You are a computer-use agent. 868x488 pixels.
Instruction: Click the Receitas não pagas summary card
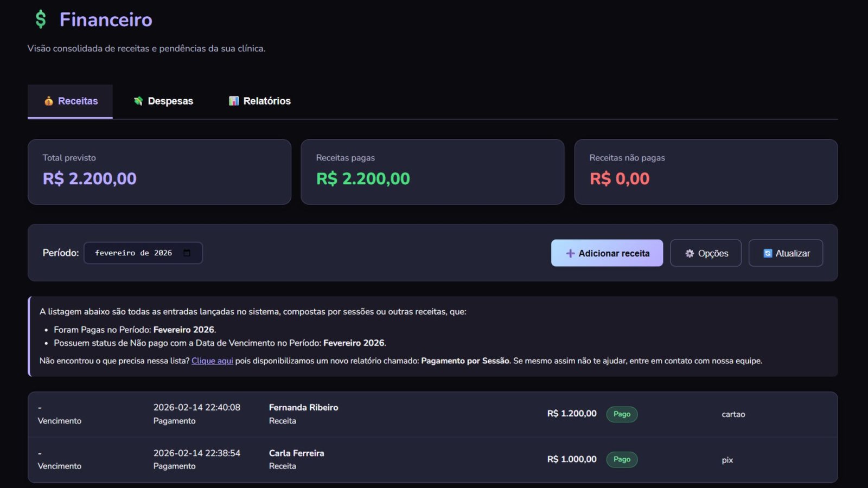706,172
